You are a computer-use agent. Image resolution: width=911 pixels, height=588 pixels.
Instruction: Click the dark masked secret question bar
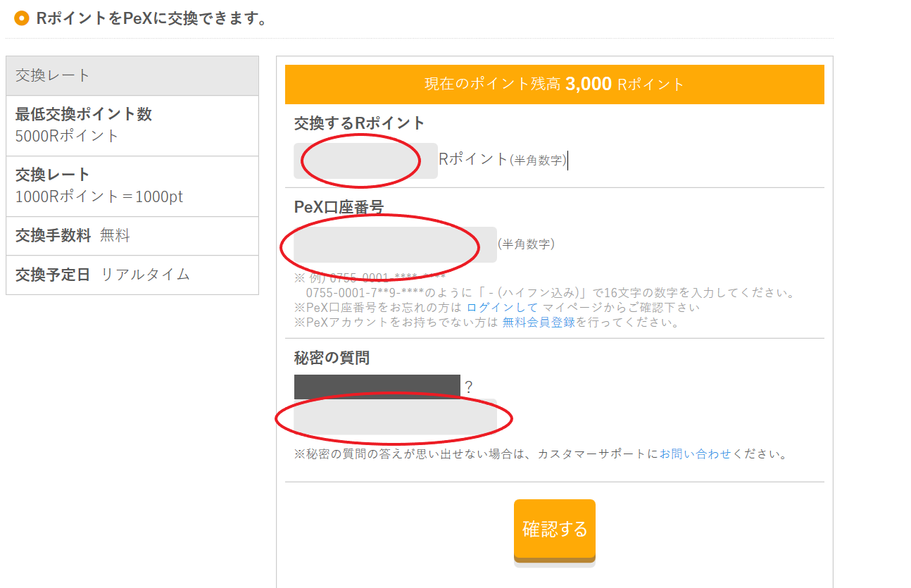tap(377, 387)
